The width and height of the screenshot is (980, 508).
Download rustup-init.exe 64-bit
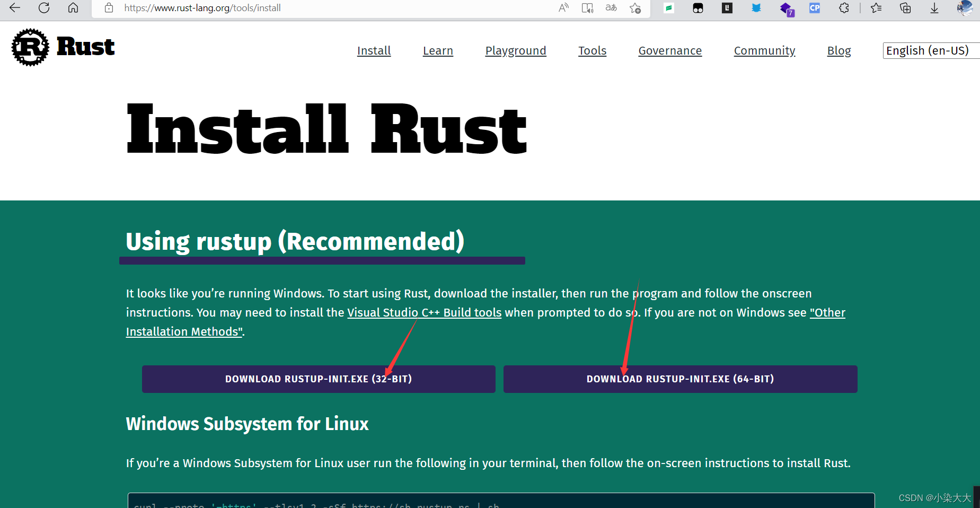681,379
